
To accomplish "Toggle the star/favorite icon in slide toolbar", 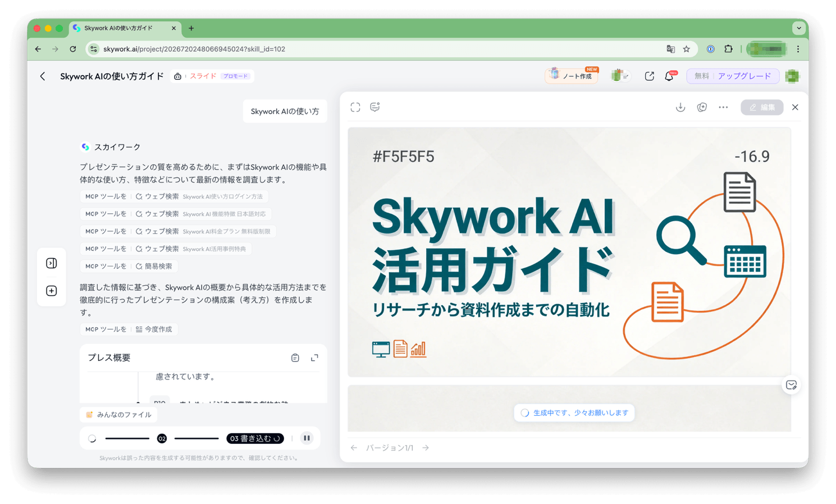I will pos(702,107).
